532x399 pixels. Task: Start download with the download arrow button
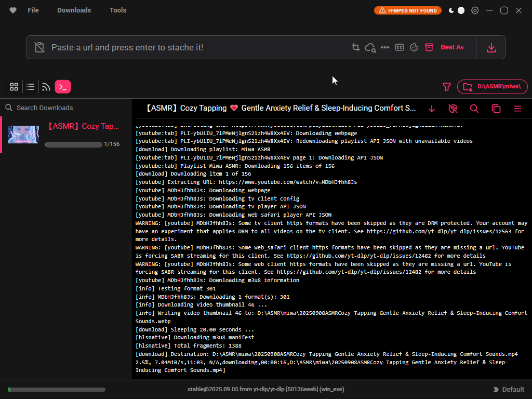(x=491, y=47)
